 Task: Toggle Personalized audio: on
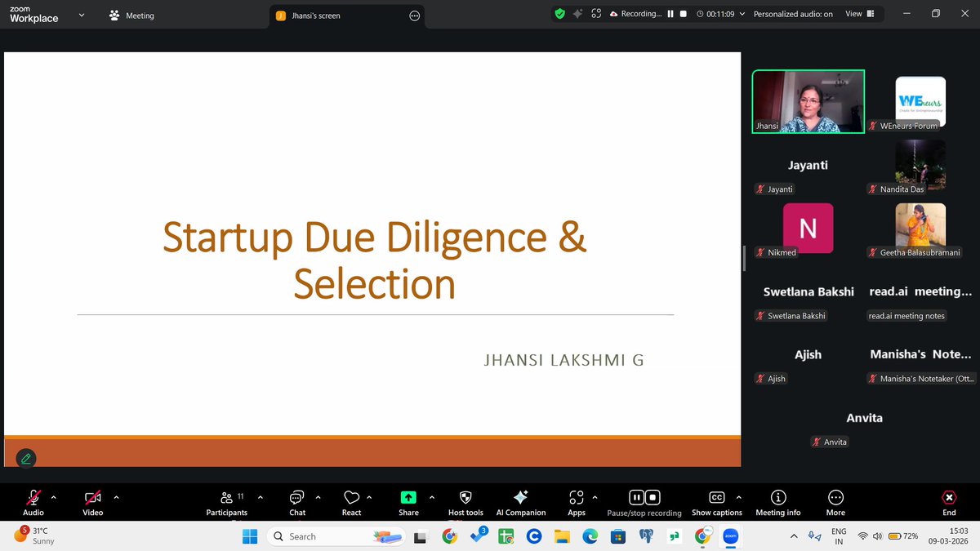point(793,14)
